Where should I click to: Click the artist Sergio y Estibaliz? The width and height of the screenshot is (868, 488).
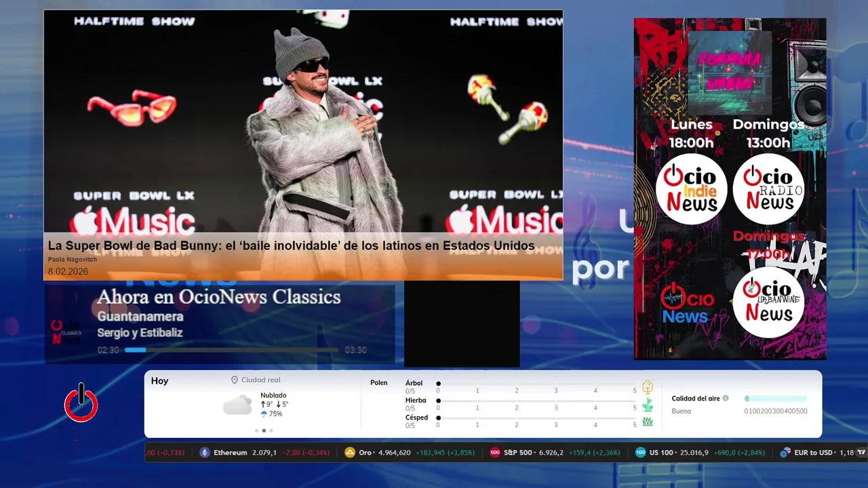140,333
